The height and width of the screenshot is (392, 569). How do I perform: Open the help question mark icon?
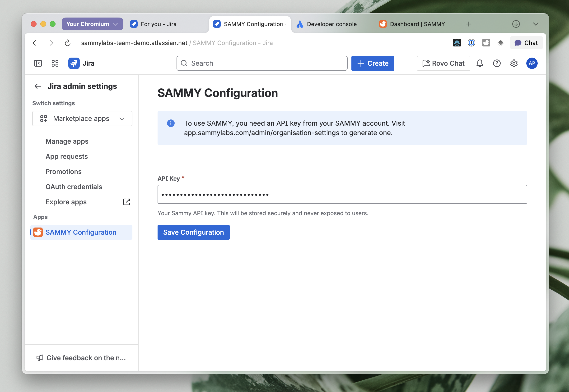496,63
